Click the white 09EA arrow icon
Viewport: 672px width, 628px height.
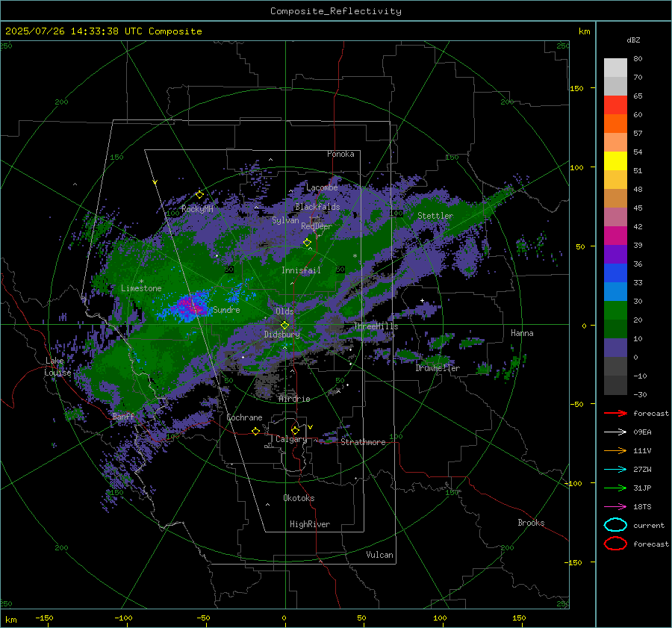tap(615, 432)
